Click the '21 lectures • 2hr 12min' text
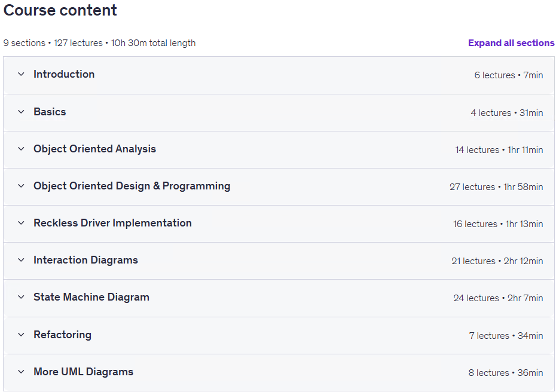 click(x=497, y=261)
